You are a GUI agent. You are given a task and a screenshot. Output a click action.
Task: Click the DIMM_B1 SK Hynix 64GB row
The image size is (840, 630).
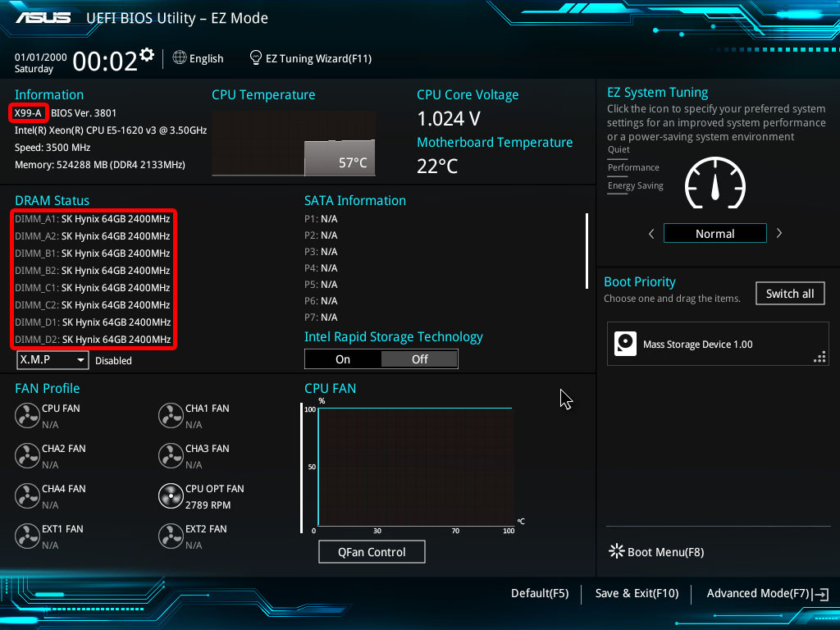[93, 253]
